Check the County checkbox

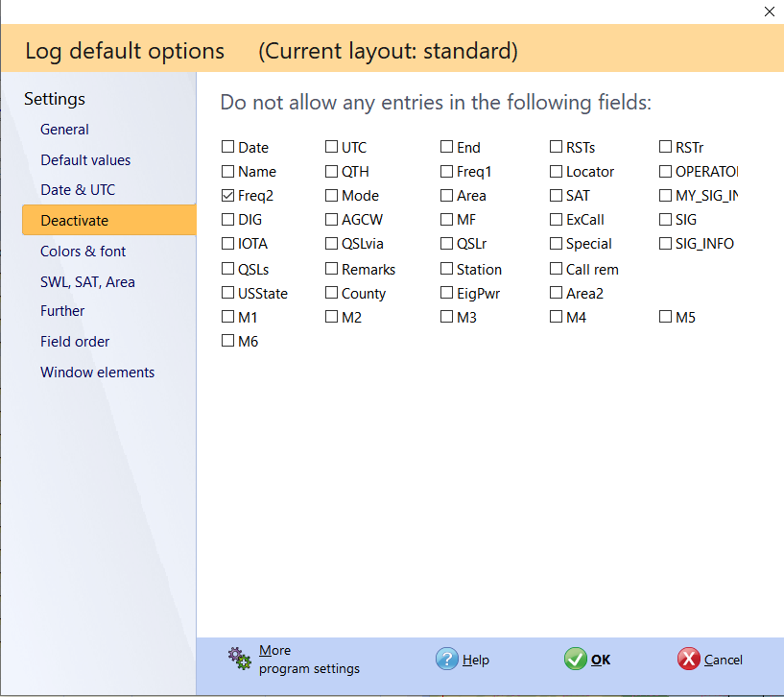(331, 292)
